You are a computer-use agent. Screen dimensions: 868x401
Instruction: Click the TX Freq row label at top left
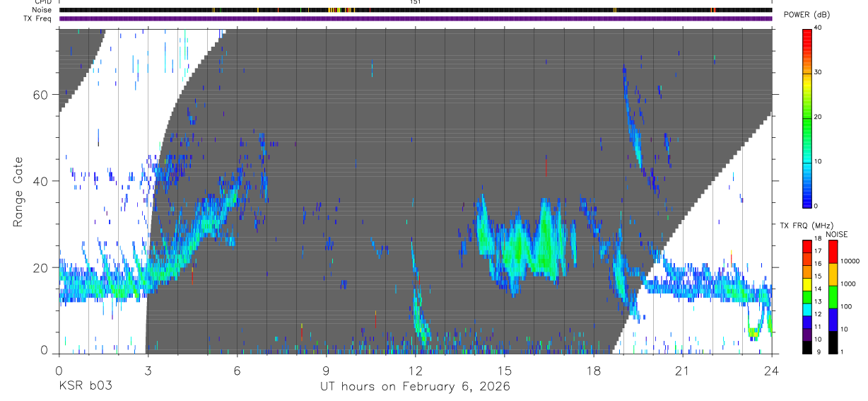point(38,18)
